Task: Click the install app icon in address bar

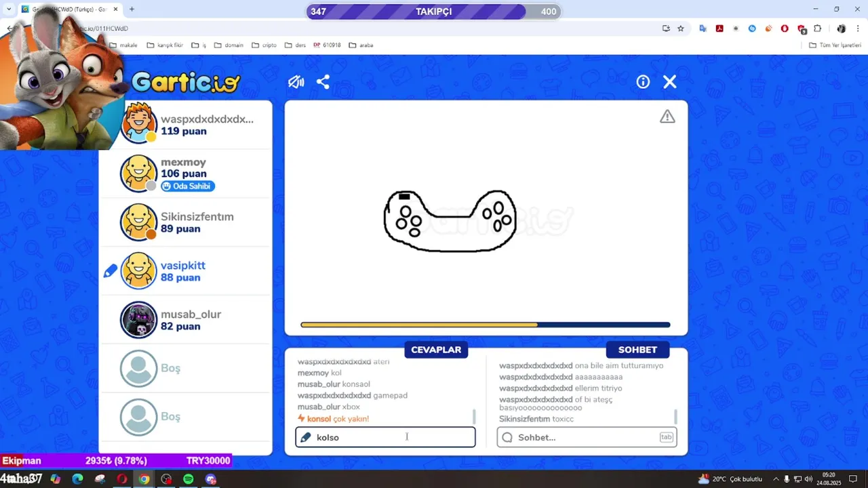Action: (x=666, y=28)
